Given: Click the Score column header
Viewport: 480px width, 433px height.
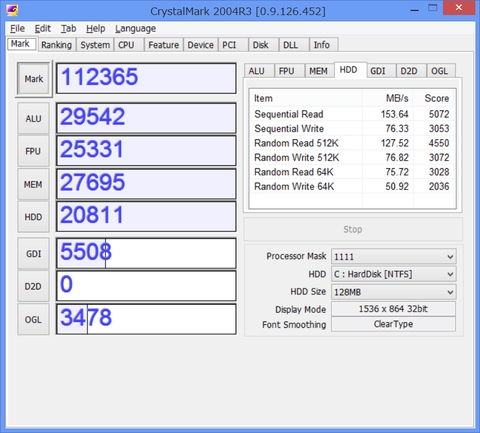Looking at the screenshot, I should [x=434, y=98].
